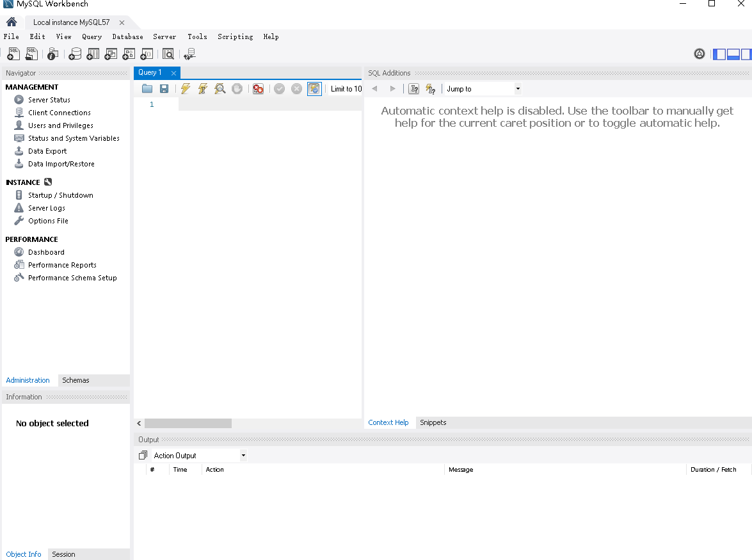Click the output history copy icon

(143, 456)
